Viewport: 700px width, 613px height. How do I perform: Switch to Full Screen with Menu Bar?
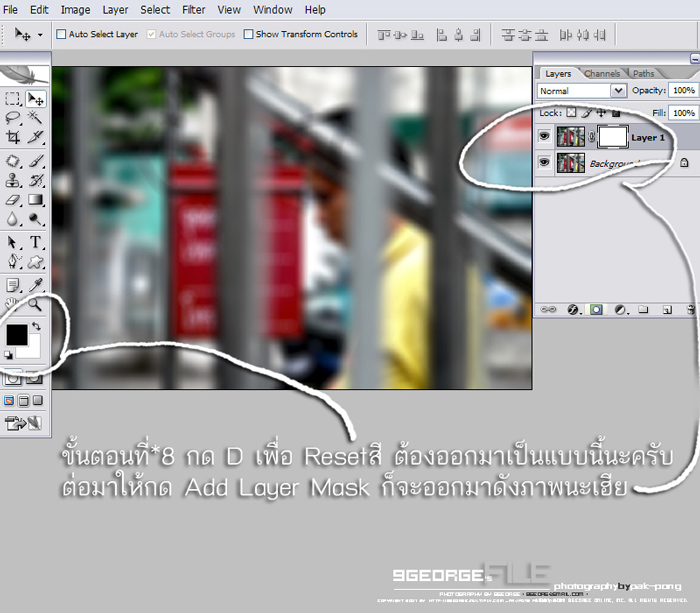(24, 400)
